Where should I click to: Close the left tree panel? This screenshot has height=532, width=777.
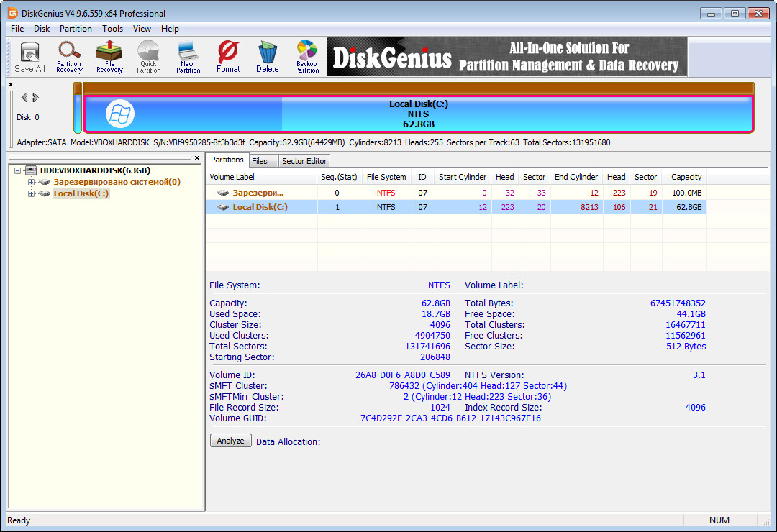point(197,158)
